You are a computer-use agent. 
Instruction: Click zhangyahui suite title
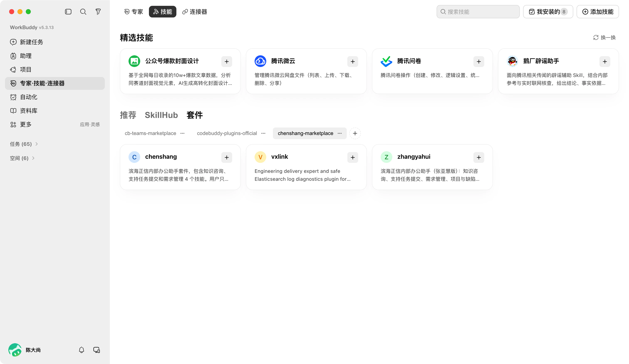click(414, 157)
